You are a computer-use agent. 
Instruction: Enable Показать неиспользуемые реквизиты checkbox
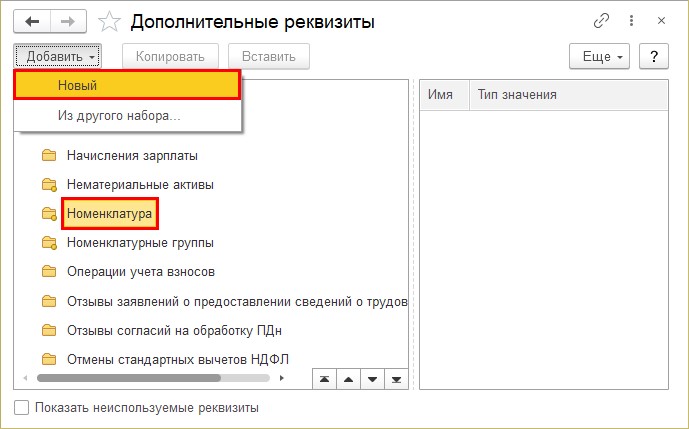tap(21, 408)
